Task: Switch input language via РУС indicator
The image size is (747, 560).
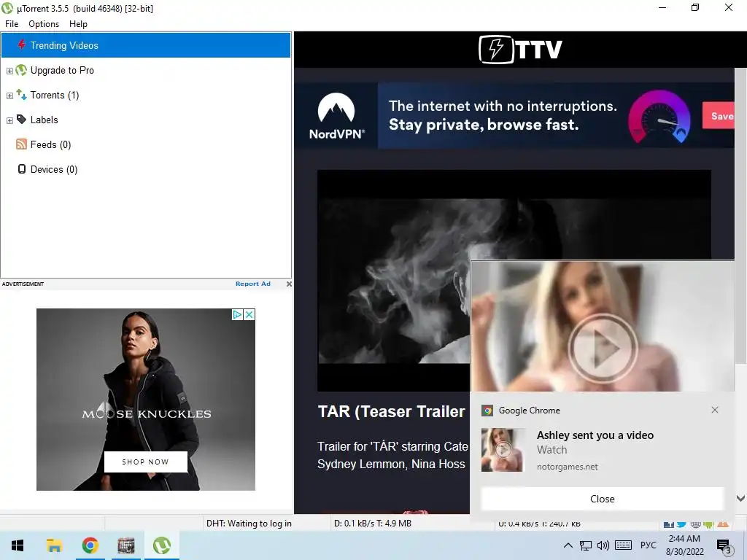Action: (x=648, y=545)
